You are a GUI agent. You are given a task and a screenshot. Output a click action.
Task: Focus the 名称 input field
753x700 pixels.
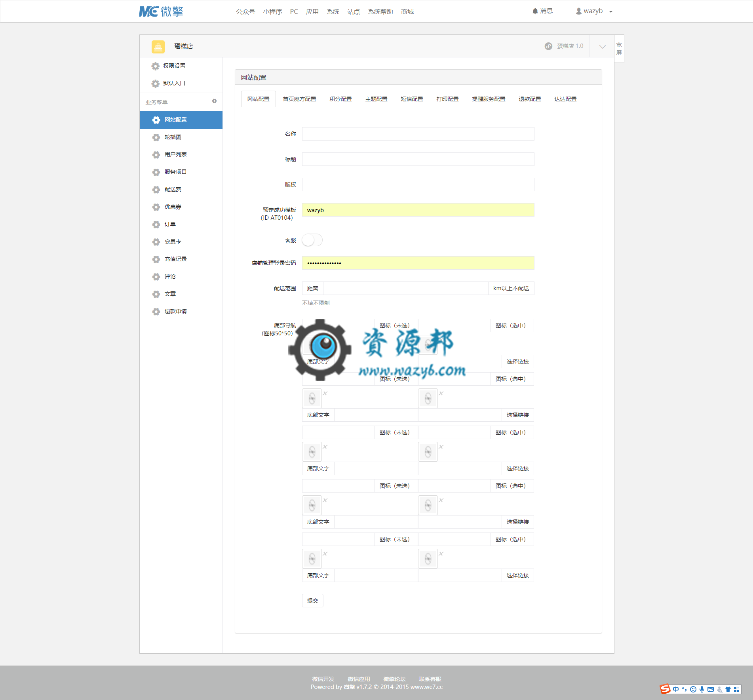click(x=418, y=134)
